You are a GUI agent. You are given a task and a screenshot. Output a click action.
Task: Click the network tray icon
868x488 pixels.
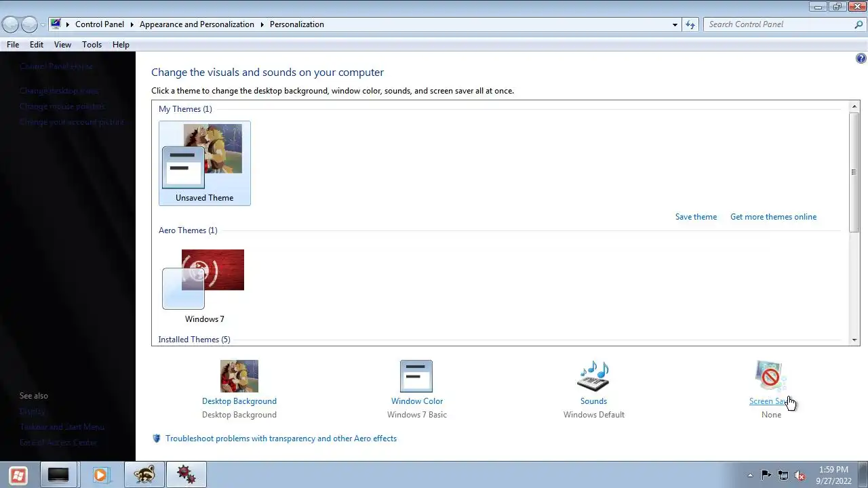pos(783,475)
